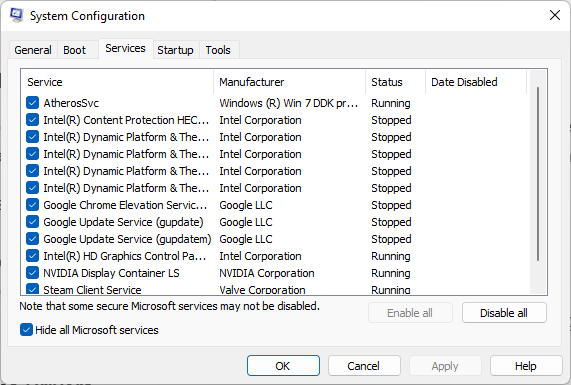Click the Disable all button

(x=504, y=313)
